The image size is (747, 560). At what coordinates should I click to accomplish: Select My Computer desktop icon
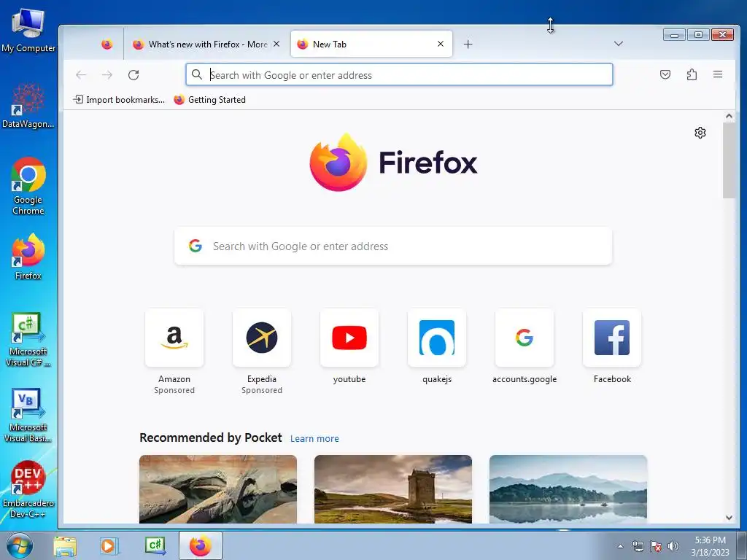(x=28, y=29)
